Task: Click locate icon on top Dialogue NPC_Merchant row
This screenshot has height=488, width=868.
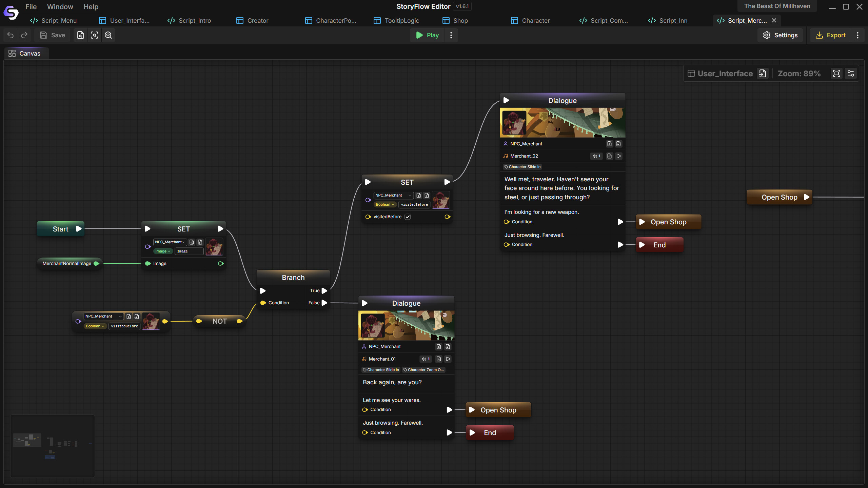Action: click(x=609, y=144)
